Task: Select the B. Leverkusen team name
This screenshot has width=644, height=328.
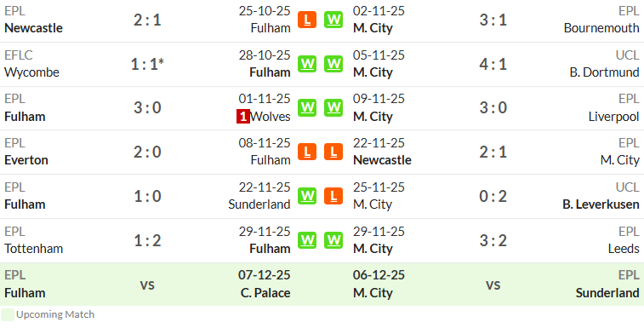Action: 601,204
